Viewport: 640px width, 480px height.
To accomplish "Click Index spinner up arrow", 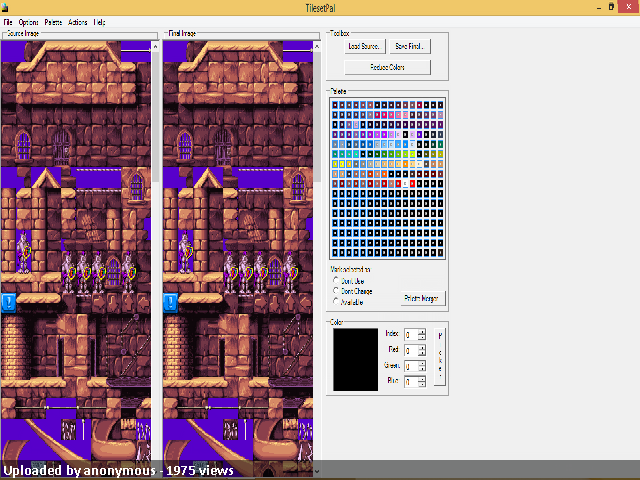I will coord(422,331).
